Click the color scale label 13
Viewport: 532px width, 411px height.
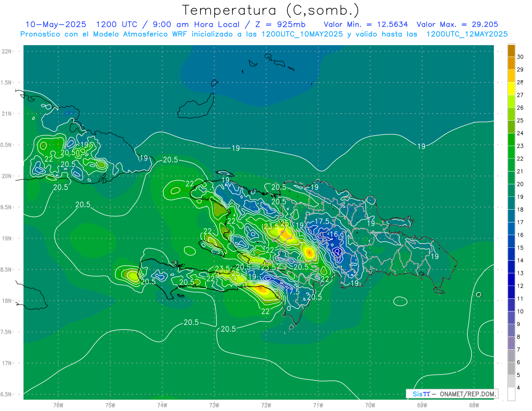520,273
